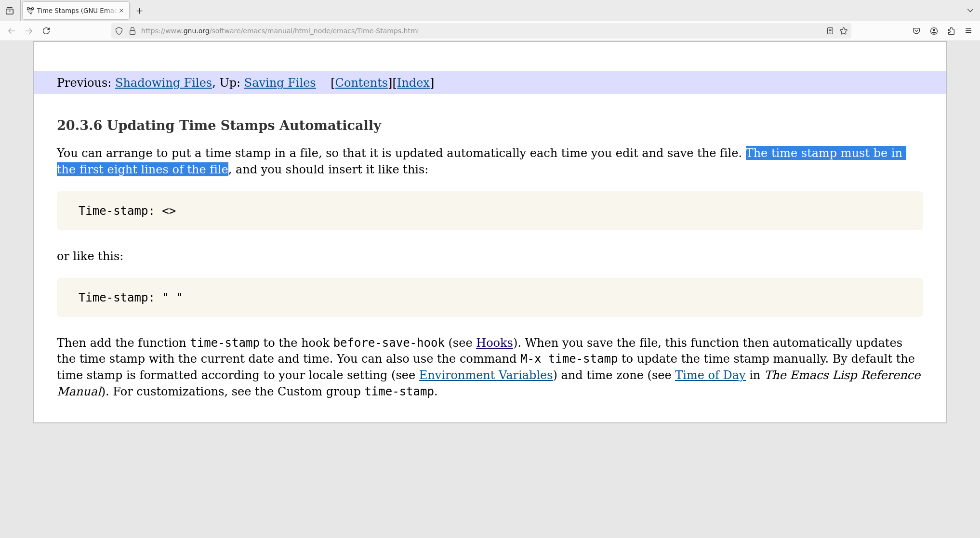The height and width of the screenshot is (538, 980).
Task: Expand the list all tabs chevron
Action: (970, 11)
